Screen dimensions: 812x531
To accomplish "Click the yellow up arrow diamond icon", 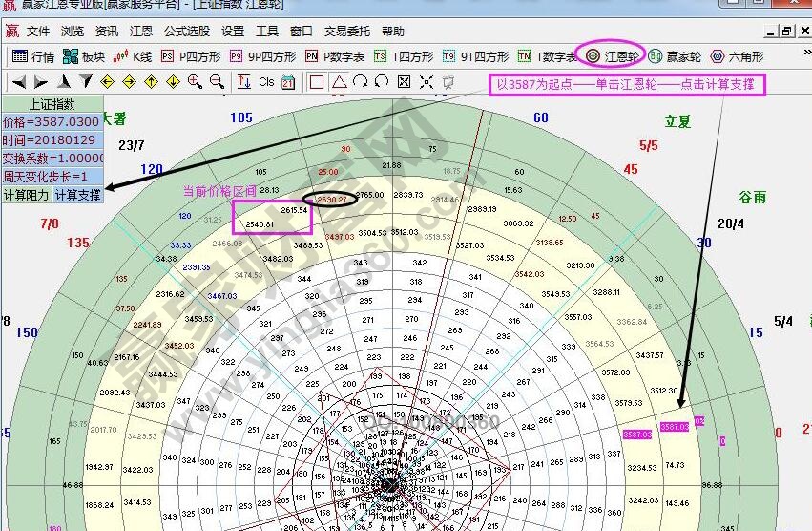I will coord(152,82).
